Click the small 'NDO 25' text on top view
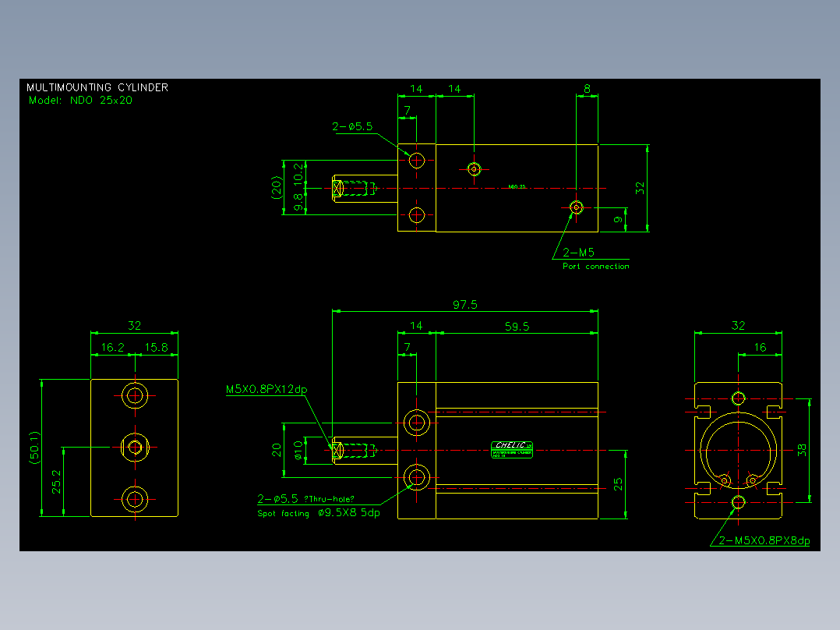840x630 pixels. click(x=517, y=186)
